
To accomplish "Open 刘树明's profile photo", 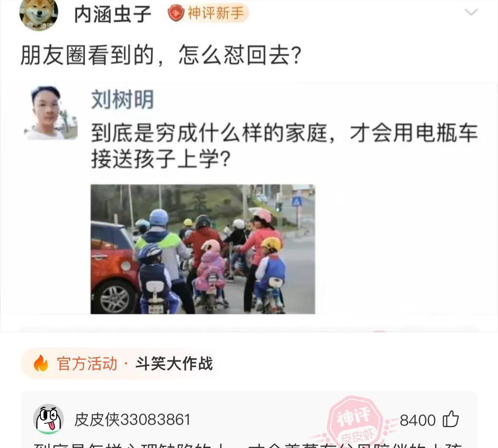I will pos(51,113).
